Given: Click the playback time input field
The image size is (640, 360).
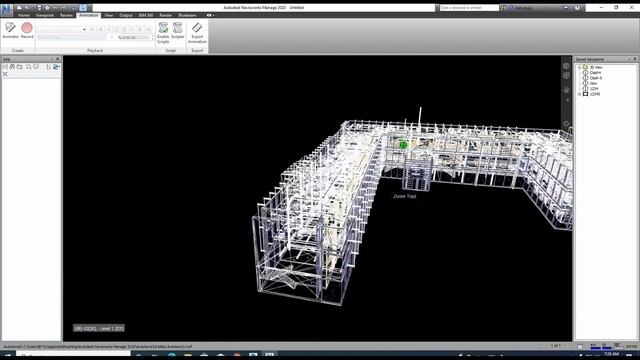Looking at the screenshot, I should tap(136, 38).
